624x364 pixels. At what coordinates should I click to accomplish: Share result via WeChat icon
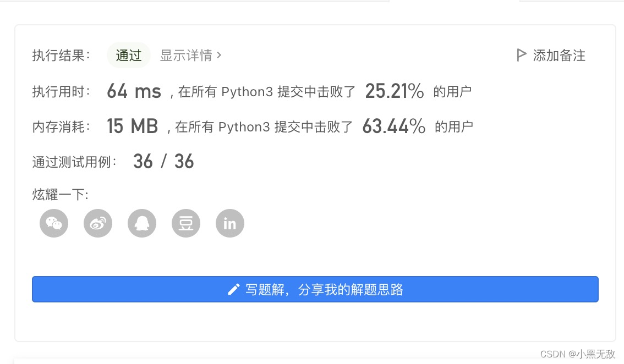click(53, 223)
